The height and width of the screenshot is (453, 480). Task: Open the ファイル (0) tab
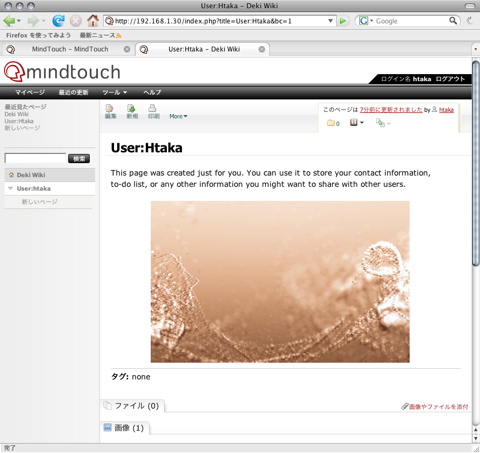tap(132, 406)
